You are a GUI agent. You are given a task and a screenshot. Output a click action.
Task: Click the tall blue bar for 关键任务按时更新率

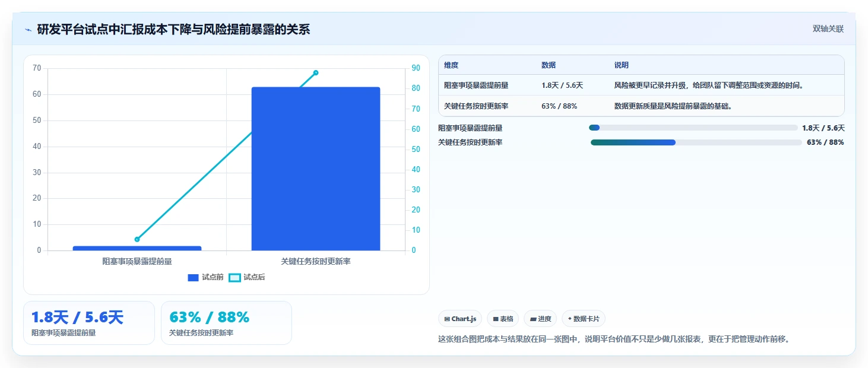[316, 169]
